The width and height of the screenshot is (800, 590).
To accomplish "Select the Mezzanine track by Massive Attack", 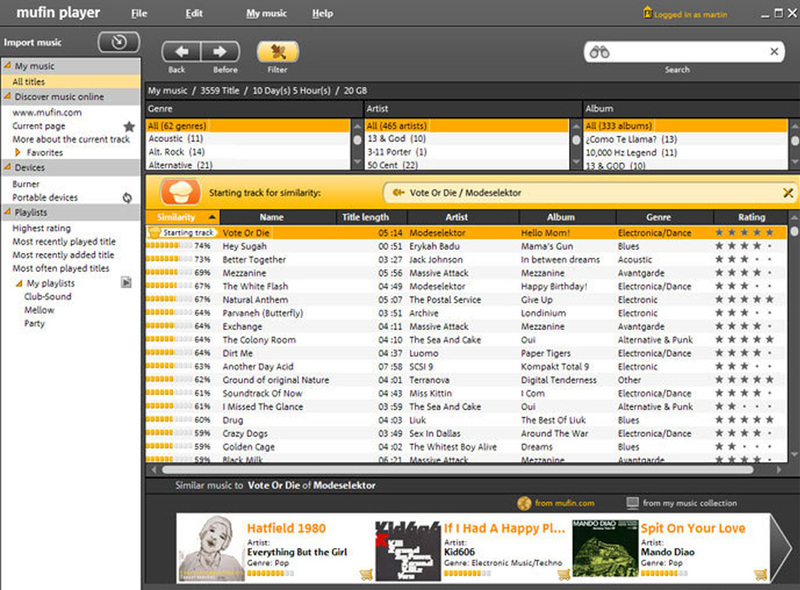I will pos(465,273).
